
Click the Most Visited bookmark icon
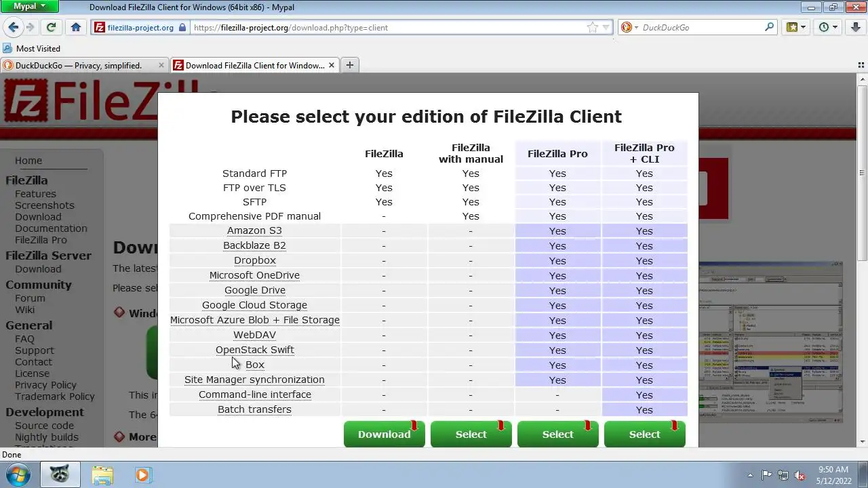[7, 49]
